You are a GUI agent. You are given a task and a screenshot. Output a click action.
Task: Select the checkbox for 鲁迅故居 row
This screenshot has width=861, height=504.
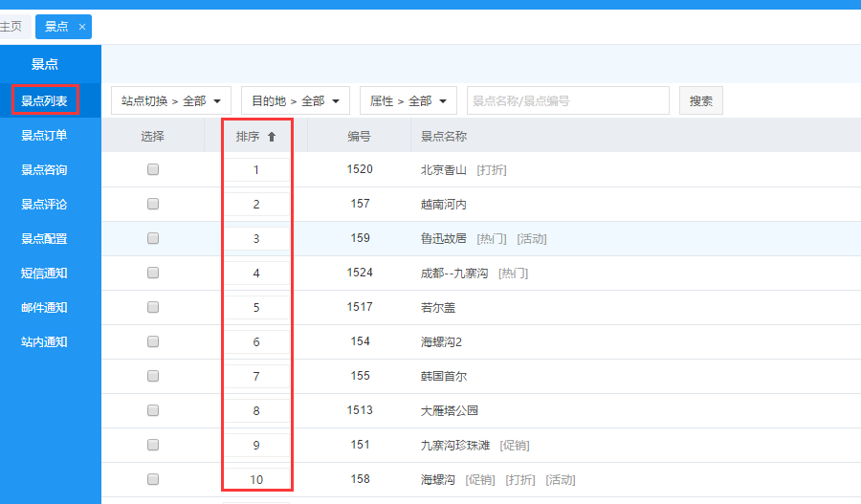click(153, 239)
